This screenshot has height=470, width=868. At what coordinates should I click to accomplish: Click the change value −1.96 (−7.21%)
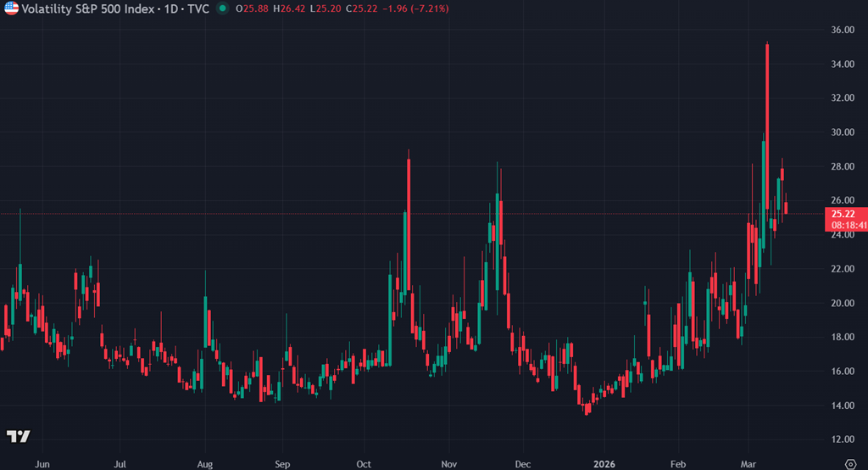click(x=415, y=8)
